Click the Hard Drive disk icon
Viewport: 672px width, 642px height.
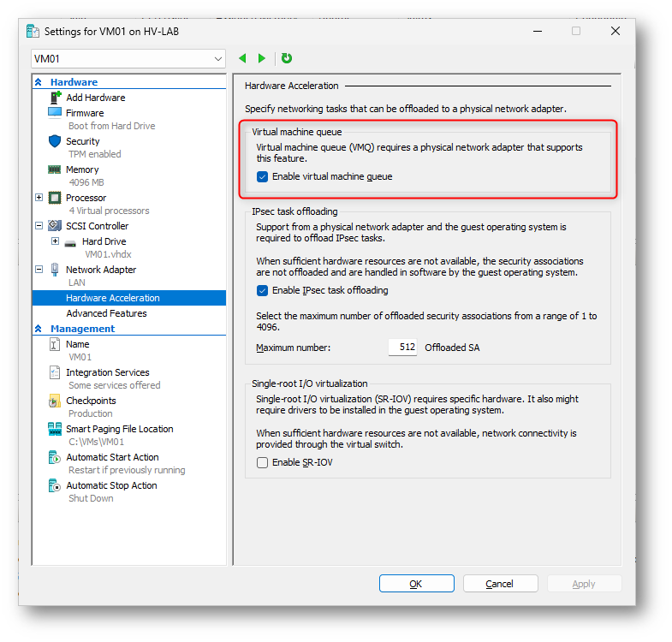[70, 243]
